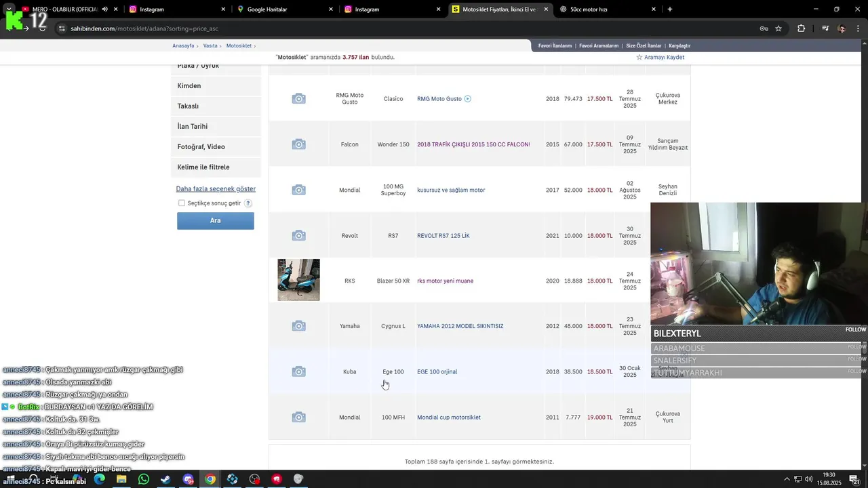Click camera placeholder icon in Mondial 100 MFH row
Image resolution: width=868 pixels, height=488 pixels.
[x=298, y=417]
